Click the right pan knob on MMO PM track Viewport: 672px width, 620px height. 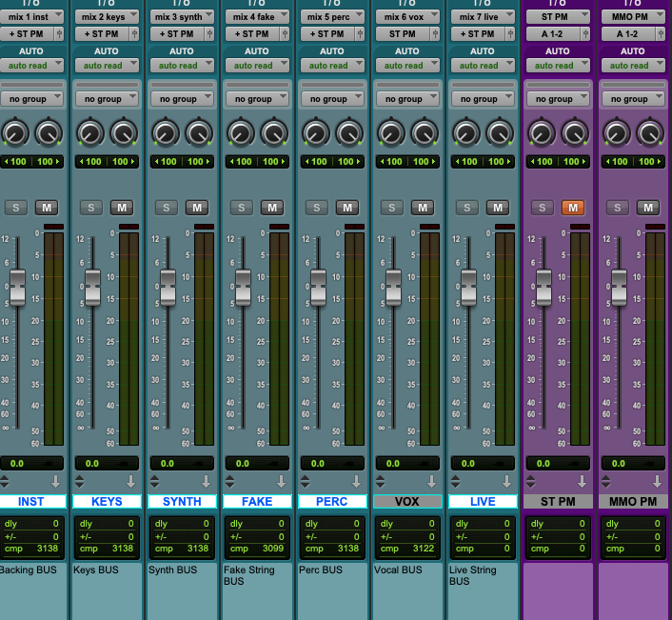pyautogui.click(x=649, y=132)
